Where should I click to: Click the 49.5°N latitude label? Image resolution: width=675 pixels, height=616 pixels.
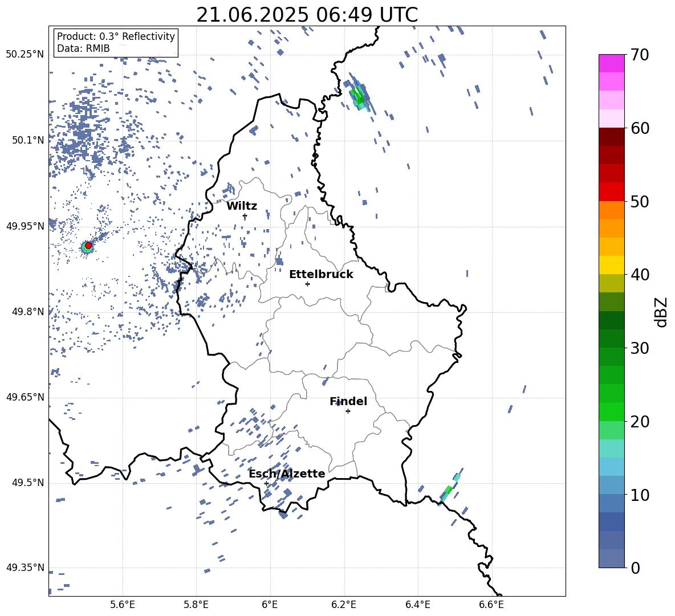point(28,483)
